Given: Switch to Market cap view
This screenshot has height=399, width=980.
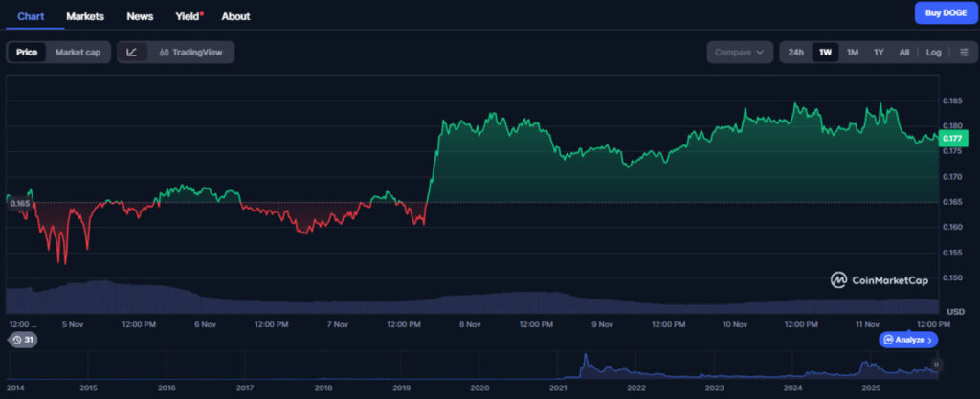Looking at the screenshot, I should pos(78,53).
